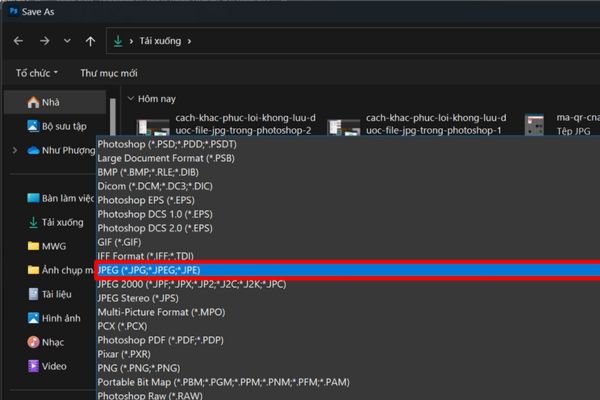Expand chevron before Tải xuống in path
Screen dimensions: 600x400
[131, 41]
